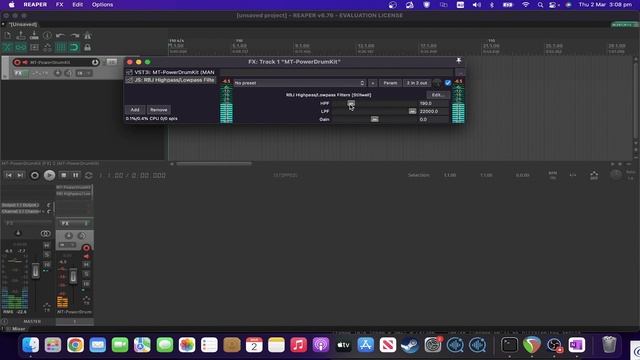640x360 pixels.
Task: Click the master track volume fader
Action: [36, 271]
